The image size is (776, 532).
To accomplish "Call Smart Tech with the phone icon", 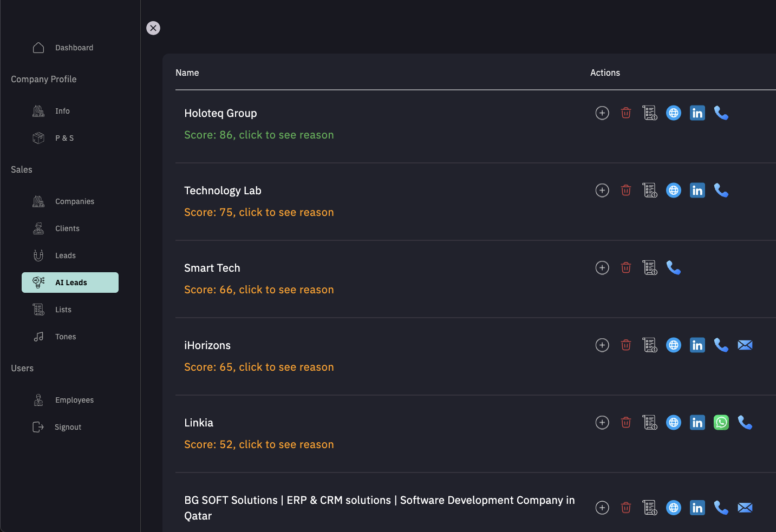I will 674,268.
